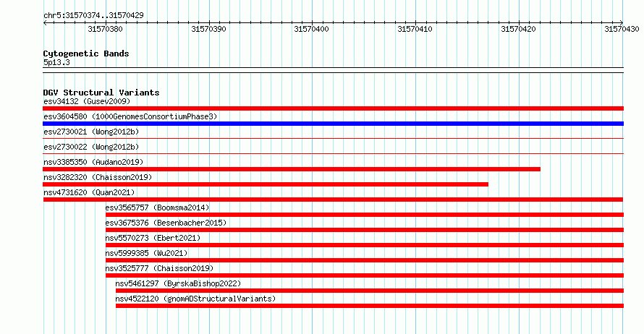Select the red bar under nsv5461297
The height and width of the screenshot is (334, 644).
pos(370,291)
